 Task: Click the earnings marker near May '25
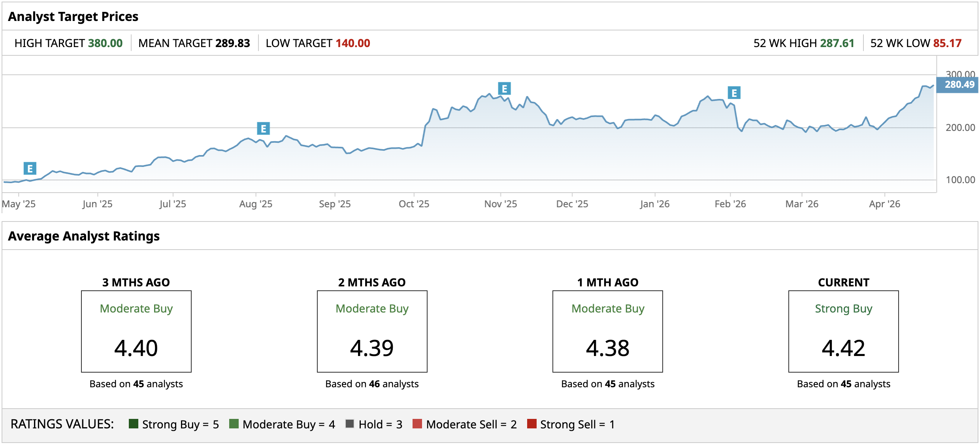point(30,169)
